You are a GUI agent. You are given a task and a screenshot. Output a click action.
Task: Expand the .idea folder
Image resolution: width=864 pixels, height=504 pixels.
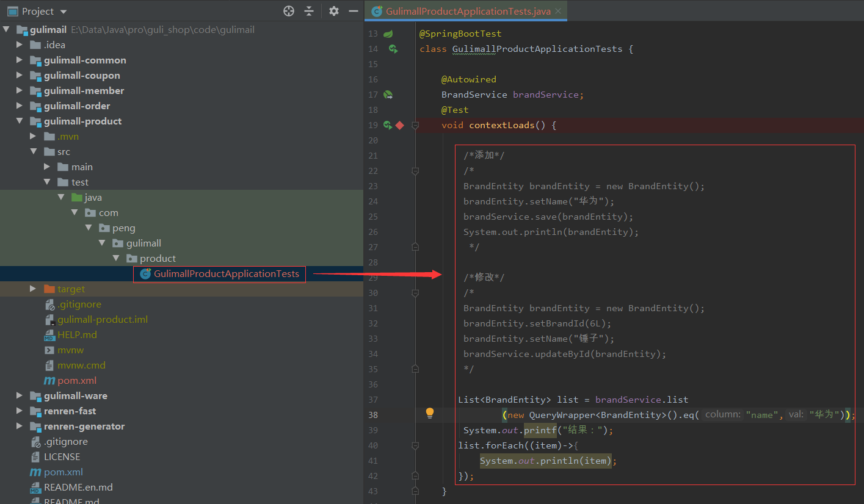20,45
